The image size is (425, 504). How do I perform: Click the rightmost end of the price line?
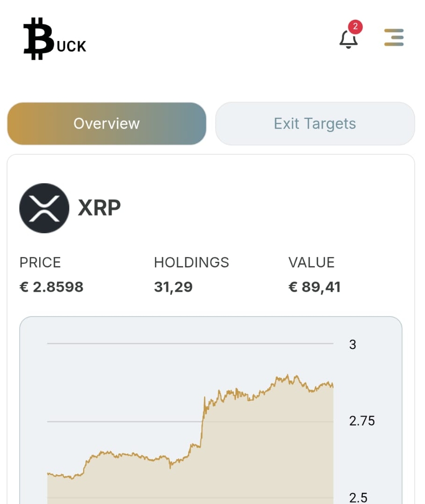[x=333, y=386]
